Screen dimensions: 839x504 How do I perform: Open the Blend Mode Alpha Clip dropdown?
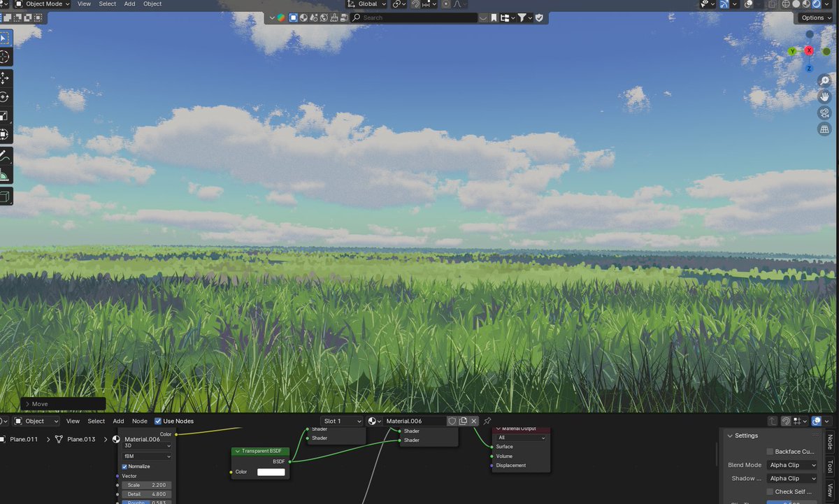(x=793, y=465)
